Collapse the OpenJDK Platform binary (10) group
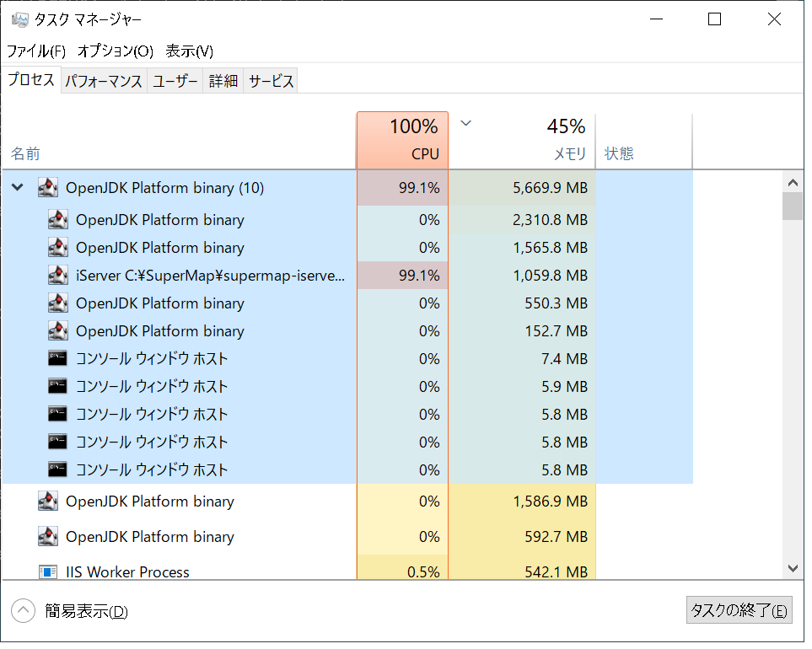812x649 pixels. click(18, 189)
